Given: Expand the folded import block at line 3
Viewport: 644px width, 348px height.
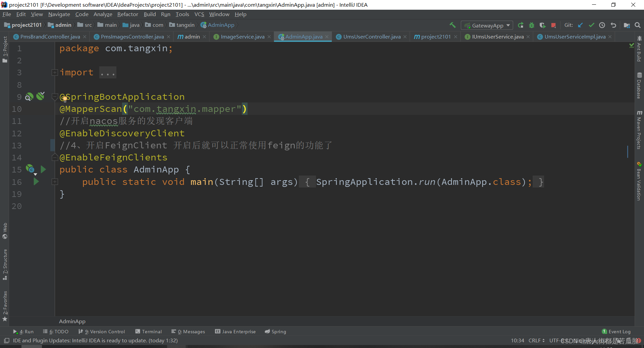Looking at the screenshot, I should (x=55, y=73).
